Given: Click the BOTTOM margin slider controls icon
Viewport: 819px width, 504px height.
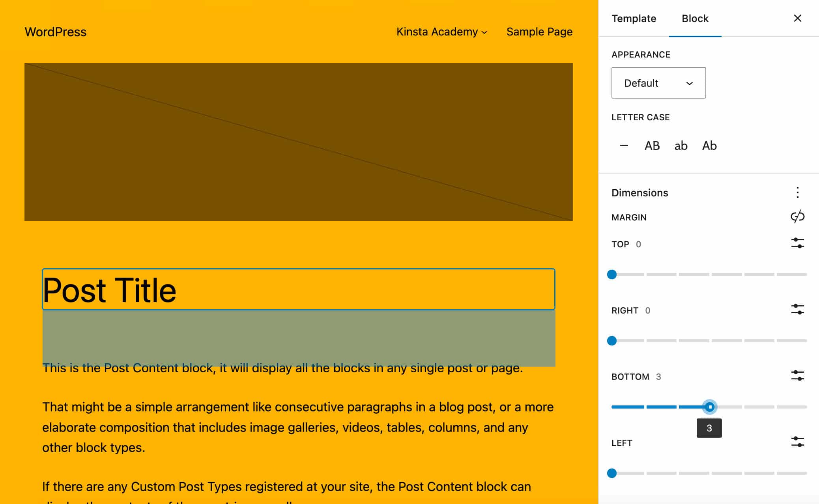Looking at the screenshot, I should (797, 377).
